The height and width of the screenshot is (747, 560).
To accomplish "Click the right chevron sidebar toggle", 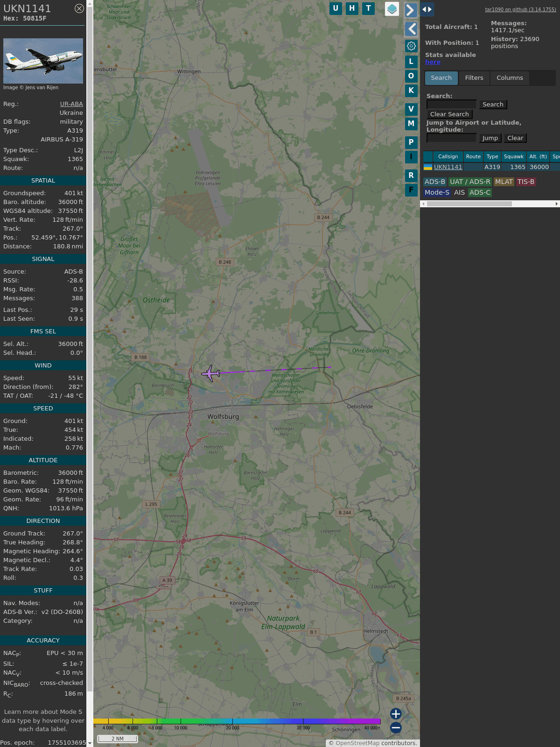I will tap(411, 10).
